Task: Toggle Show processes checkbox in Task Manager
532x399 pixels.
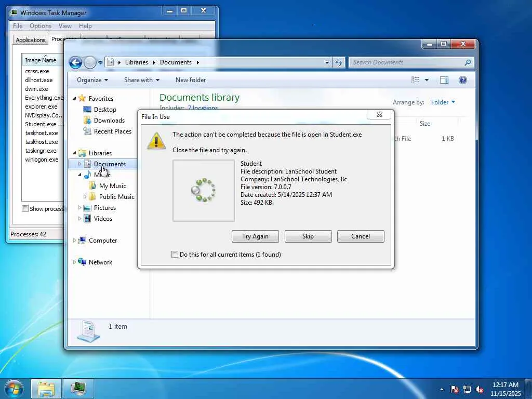Action: (25, 209)
